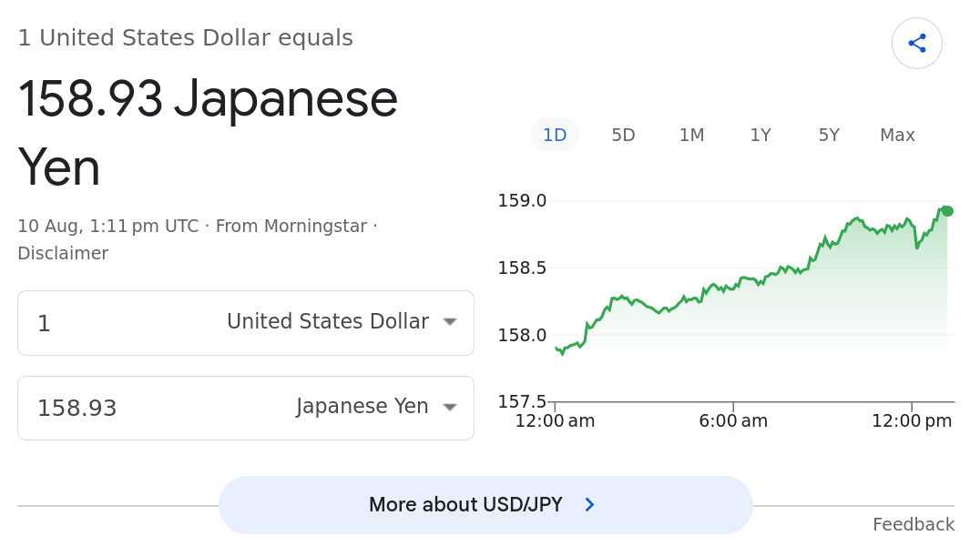Screen dimensions: 980x556
Task: Click the chart line near 6:00 am
Action: tap(733, 286)
